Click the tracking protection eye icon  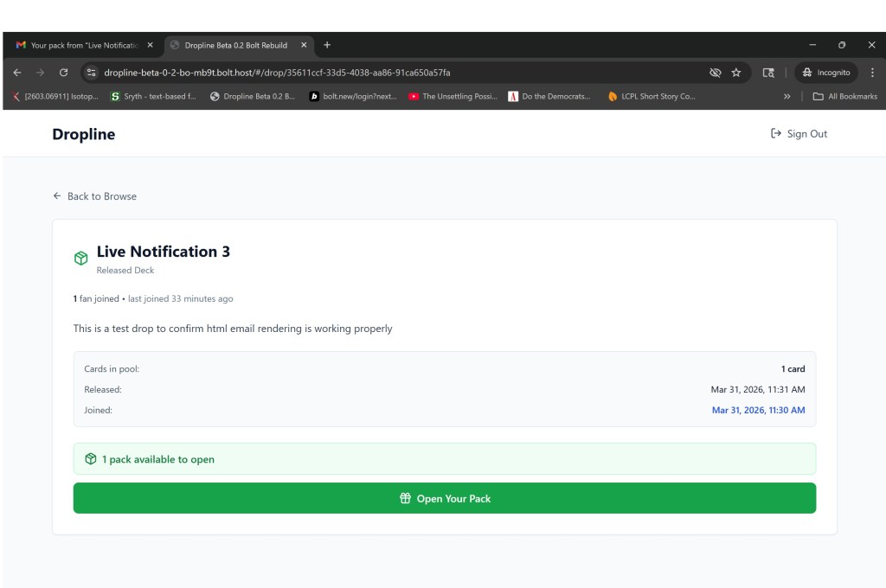click(x=715, y=73)
